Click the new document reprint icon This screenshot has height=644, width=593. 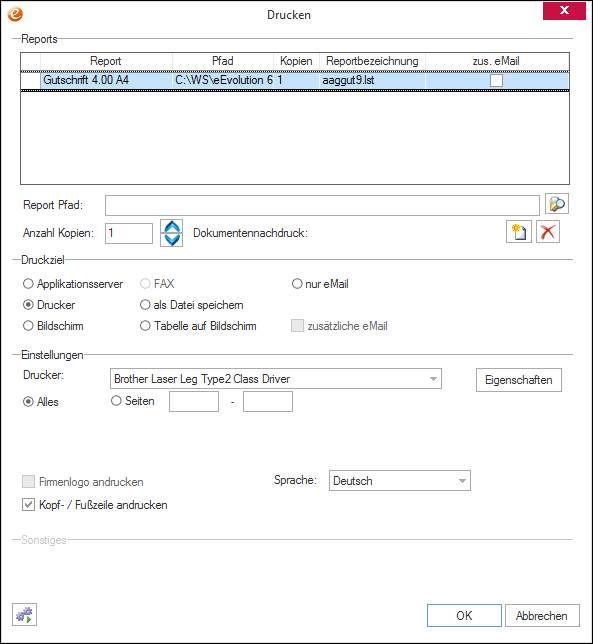(x=519, y=232)
